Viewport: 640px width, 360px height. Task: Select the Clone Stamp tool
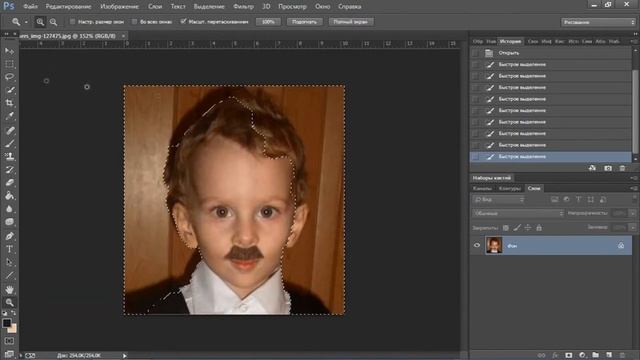click(9, 156)
